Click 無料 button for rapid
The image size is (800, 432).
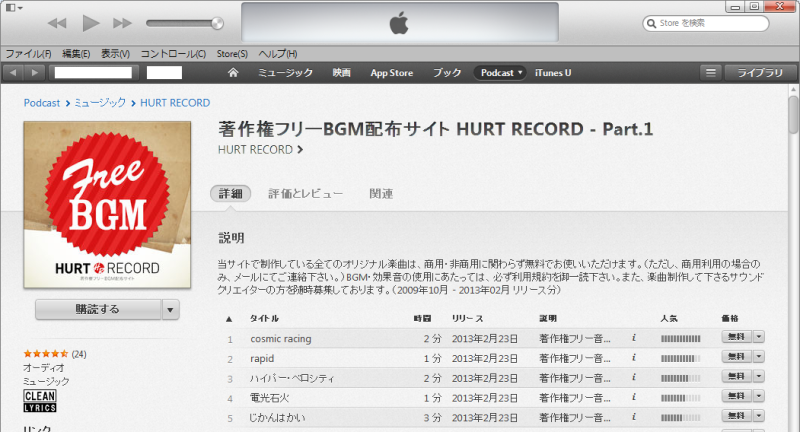pyautogui.click(x=737, y=357)
